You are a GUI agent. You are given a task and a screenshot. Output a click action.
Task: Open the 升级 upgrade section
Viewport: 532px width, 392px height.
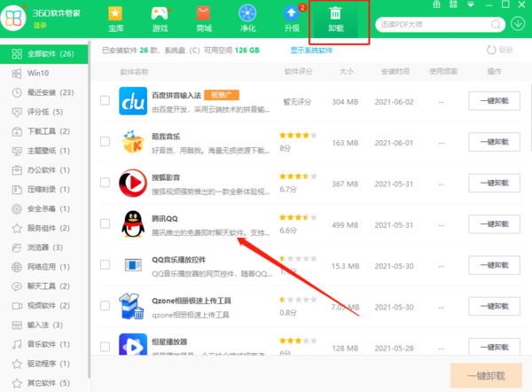click(291, 20)
